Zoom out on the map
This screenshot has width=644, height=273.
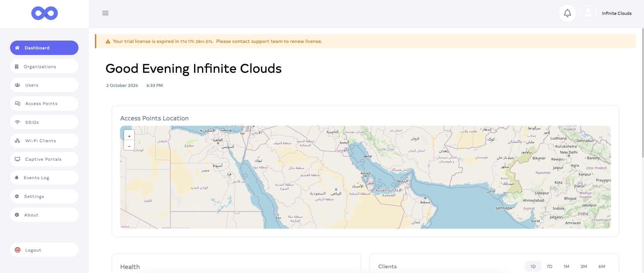coord(129,146)
